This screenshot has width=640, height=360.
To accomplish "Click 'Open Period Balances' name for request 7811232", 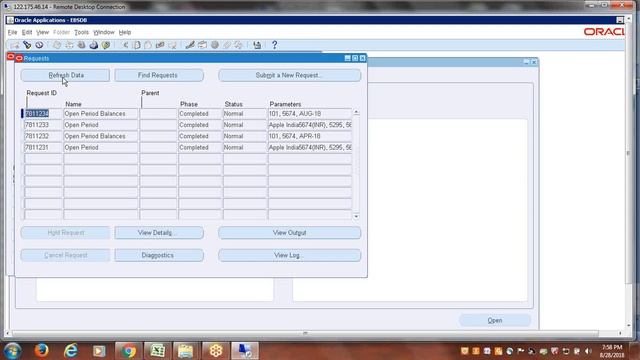I will [x=100, y=136].
